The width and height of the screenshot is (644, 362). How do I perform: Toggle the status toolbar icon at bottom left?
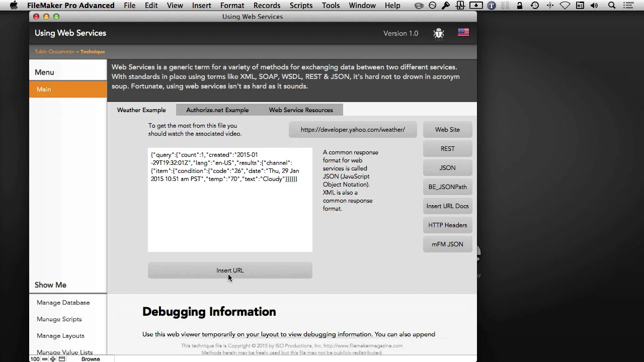(62, 359)
